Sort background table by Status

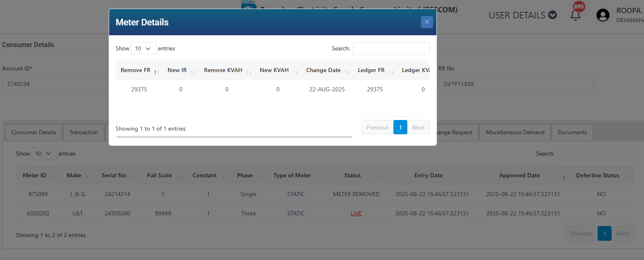click(x=356, y=175)
